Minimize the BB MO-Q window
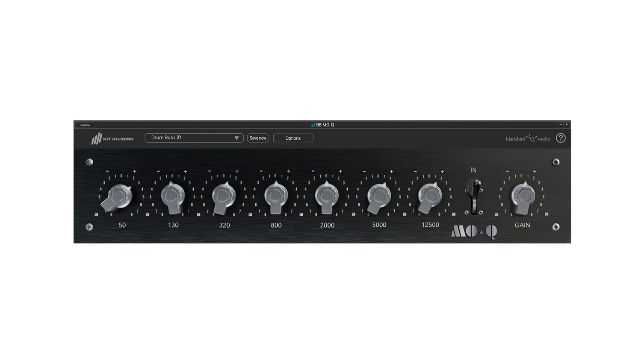Viewport: 644px width, 363px height. (x=561, y=125)
